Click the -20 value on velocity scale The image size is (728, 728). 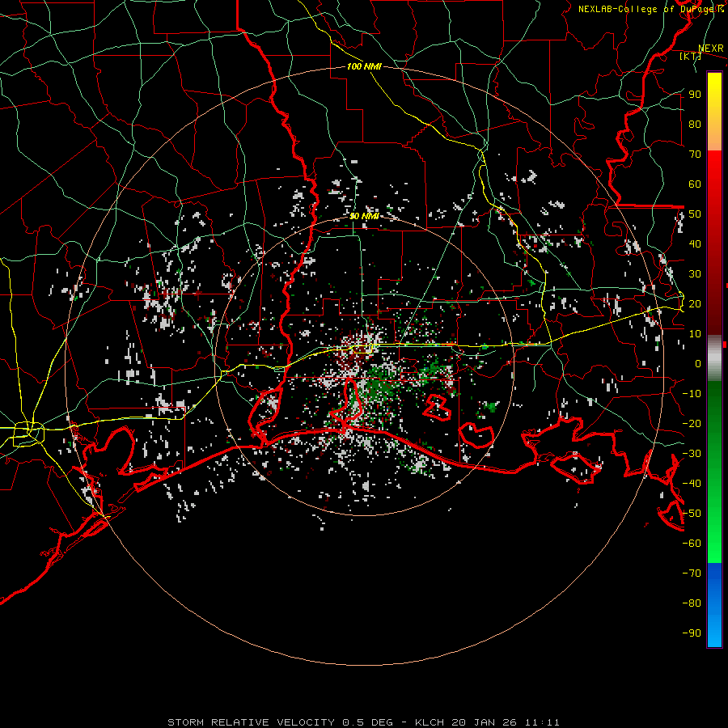(692, 423)
